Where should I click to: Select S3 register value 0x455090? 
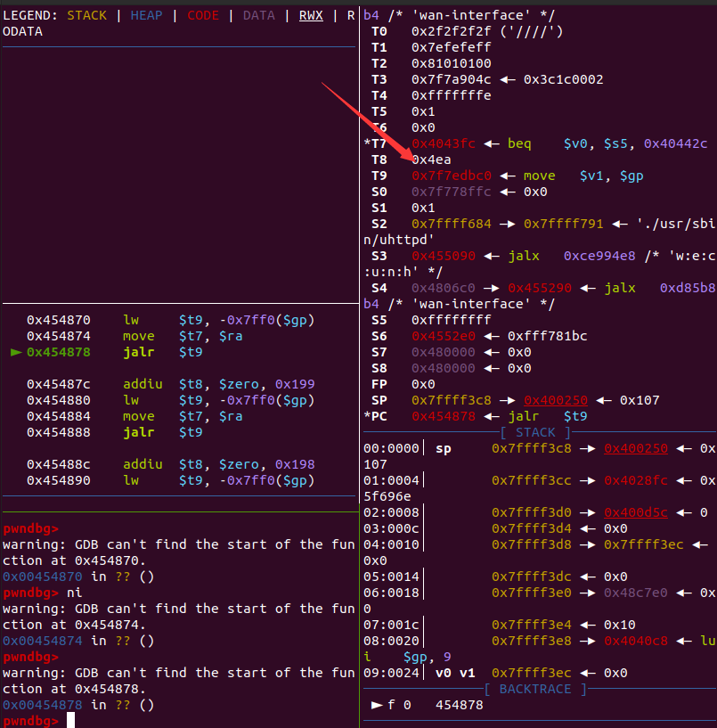point(444,256)
